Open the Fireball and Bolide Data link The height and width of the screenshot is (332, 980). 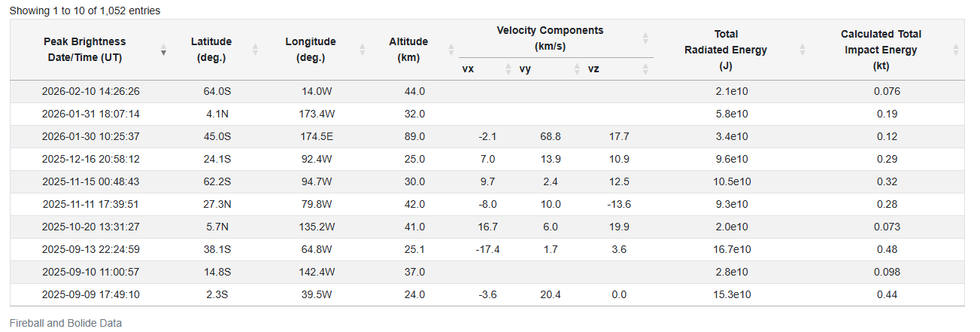[x=65, y=323]
